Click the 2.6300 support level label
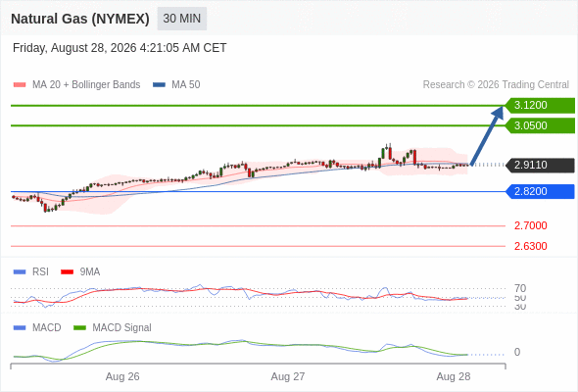Screen dimensions: 578x392 (x=530, y=246)
